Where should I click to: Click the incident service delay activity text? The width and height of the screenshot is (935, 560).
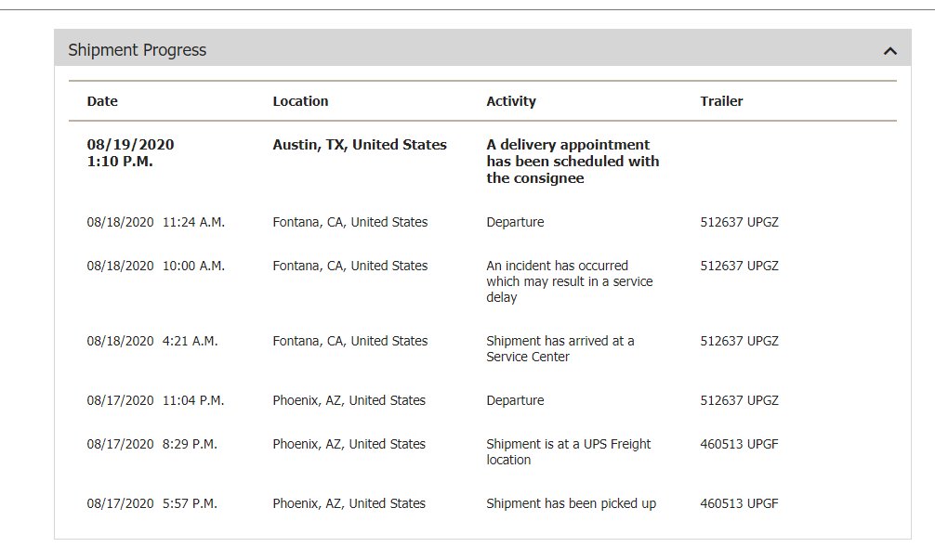point(570,281)
